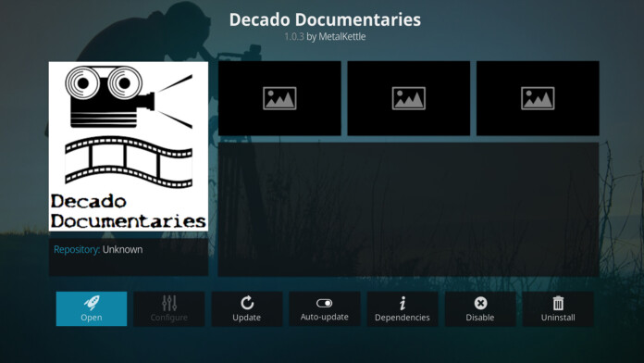Click the Uninstall trash can icon

coord(558,303)
